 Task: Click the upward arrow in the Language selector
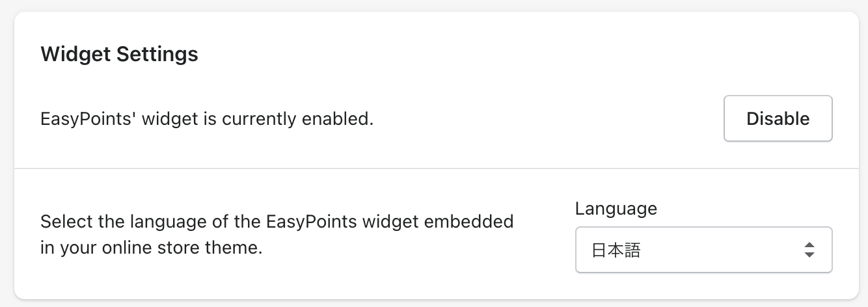[809, 245]
